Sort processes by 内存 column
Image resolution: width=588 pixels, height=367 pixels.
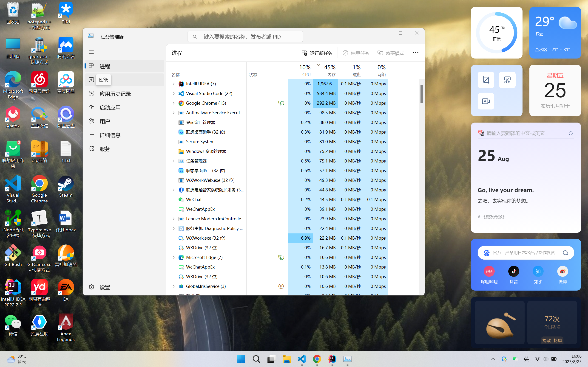coord(326,70)
